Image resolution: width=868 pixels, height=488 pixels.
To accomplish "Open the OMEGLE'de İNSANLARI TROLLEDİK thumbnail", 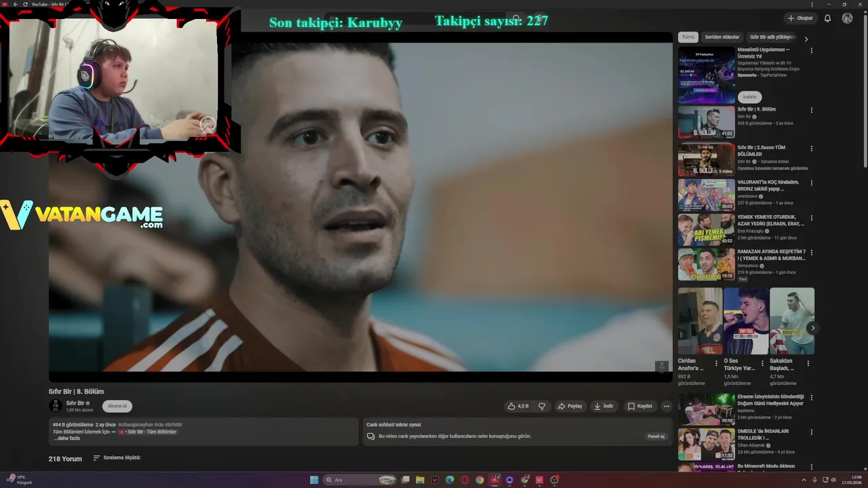I will tap(707, 444).
